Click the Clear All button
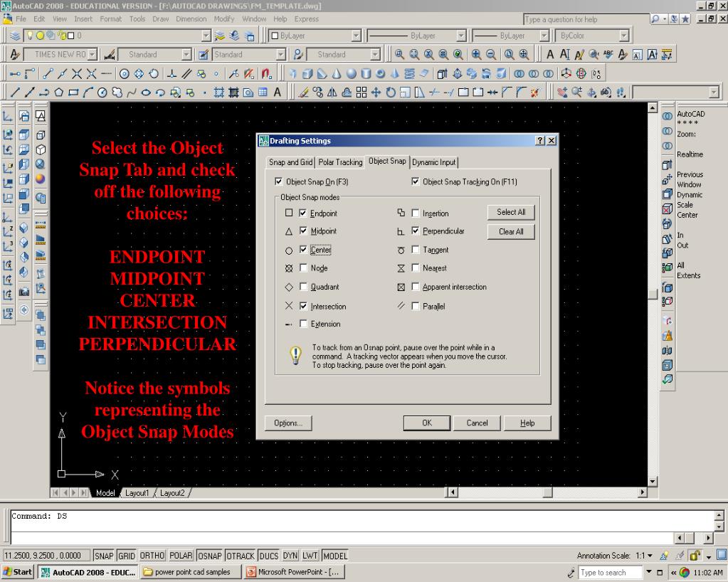Image resolution: width=728 pixels, height=582 pixels. (x=511, y=232)
